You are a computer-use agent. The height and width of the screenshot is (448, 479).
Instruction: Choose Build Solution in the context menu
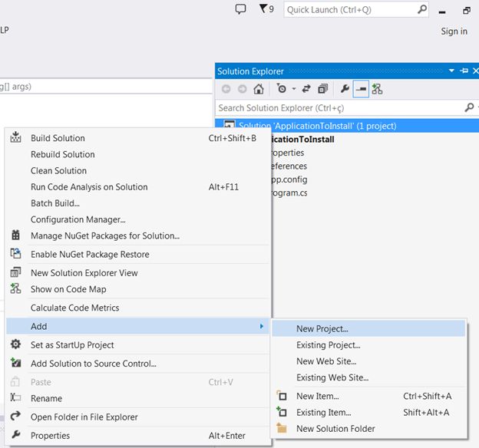pos(58,138)
